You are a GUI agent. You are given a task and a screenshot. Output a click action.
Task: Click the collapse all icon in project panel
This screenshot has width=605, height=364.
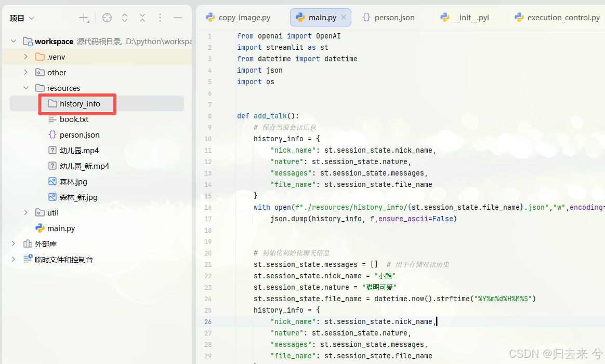142,18
